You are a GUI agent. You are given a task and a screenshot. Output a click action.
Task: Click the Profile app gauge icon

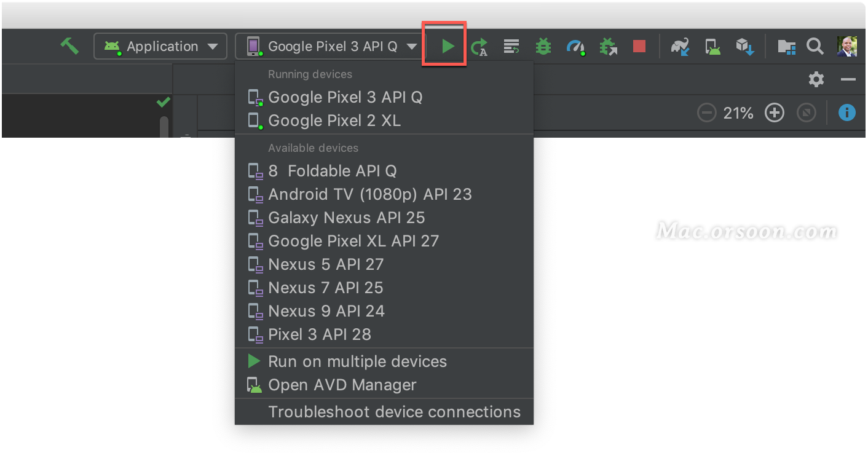575,47
